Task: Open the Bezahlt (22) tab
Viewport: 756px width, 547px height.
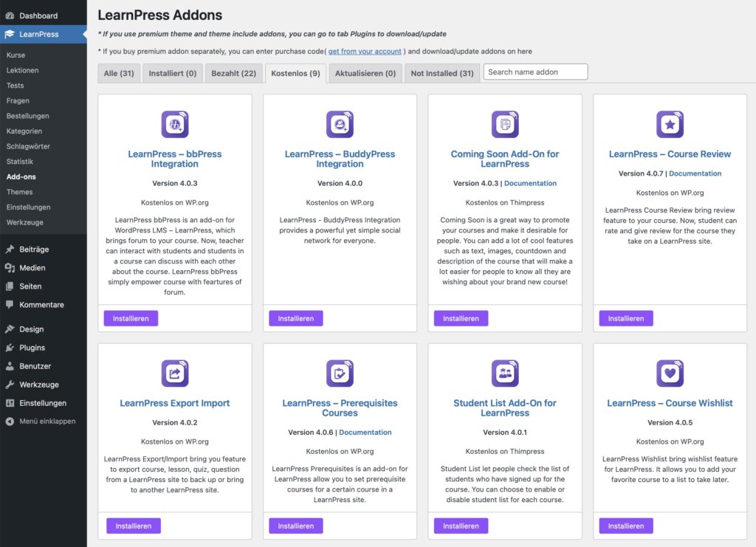Action: (234, 73)
